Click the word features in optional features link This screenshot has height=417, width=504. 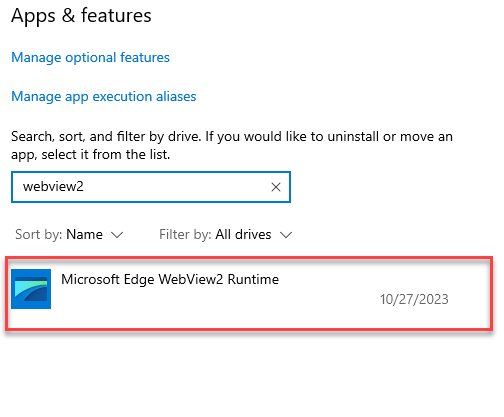pyautogui.click(x=145, y=58)
